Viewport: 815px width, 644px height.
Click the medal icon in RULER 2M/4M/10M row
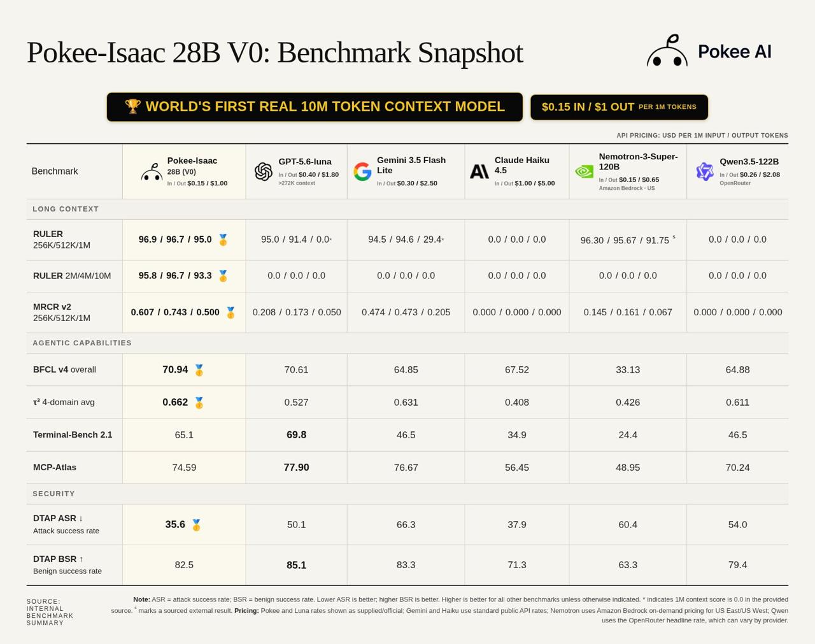click(x=223, y=276)
